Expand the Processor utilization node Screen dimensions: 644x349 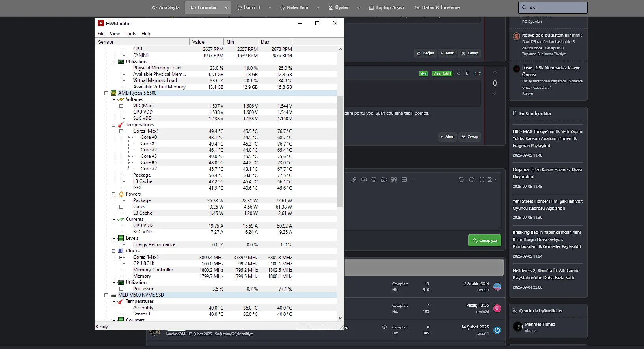(121, 289)
